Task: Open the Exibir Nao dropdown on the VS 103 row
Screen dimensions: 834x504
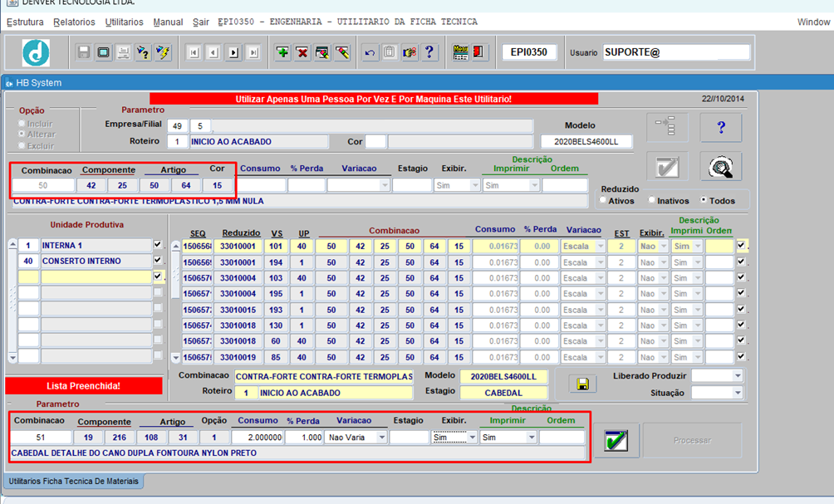Action: click(x=663, y=278)
